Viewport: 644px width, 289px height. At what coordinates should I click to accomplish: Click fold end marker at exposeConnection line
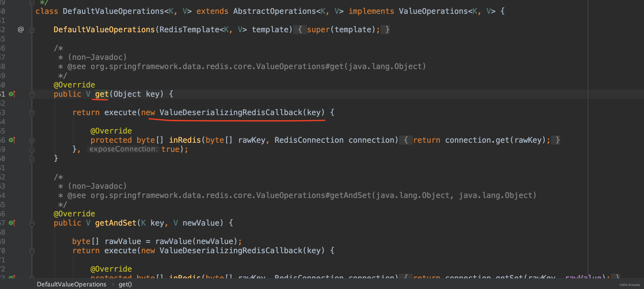click(32, 149)
